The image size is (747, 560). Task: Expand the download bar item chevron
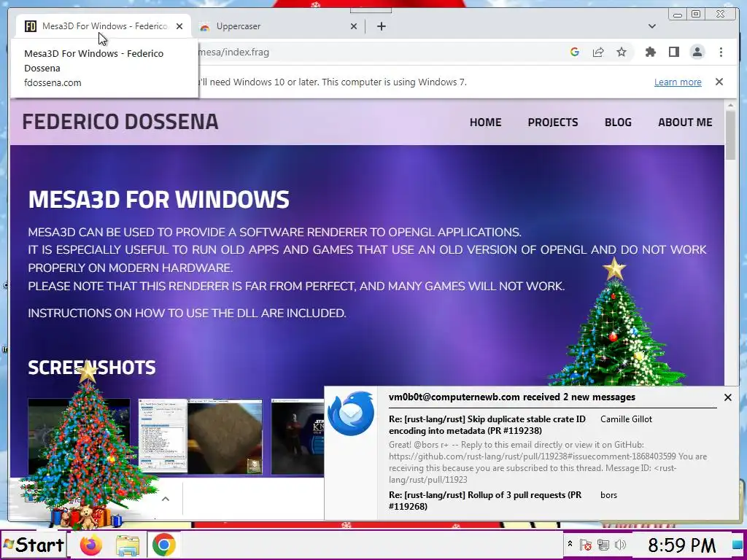coord(166,499)
